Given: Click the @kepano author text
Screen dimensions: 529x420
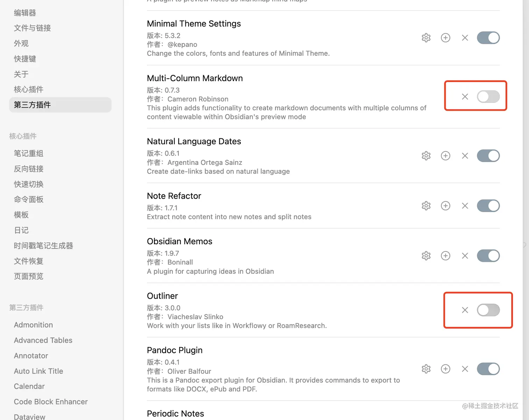Looking at the screenshot, I should (182, 44).
